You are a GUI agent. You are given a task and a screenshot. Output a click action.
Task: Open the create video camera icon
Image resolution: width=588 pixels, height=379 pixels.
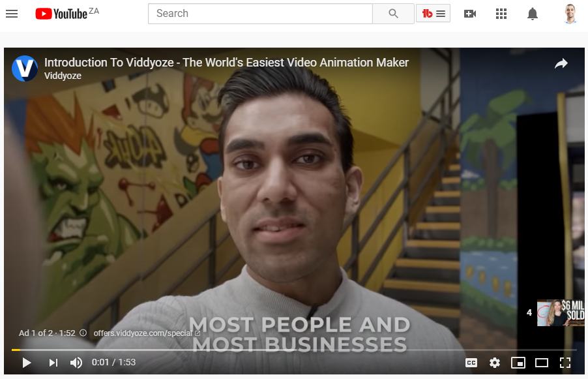pos(470,14)
